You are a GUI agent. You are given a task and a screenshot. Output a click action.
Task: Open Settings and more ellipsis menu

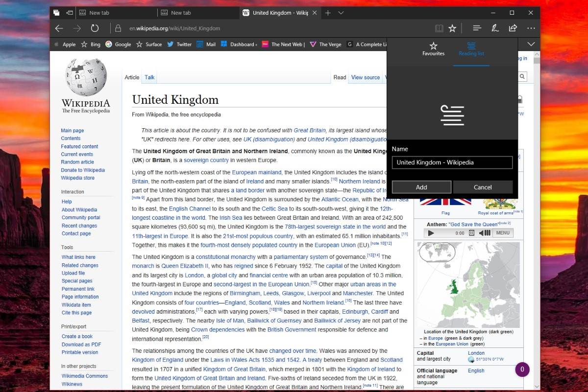(x=531, y=28)
